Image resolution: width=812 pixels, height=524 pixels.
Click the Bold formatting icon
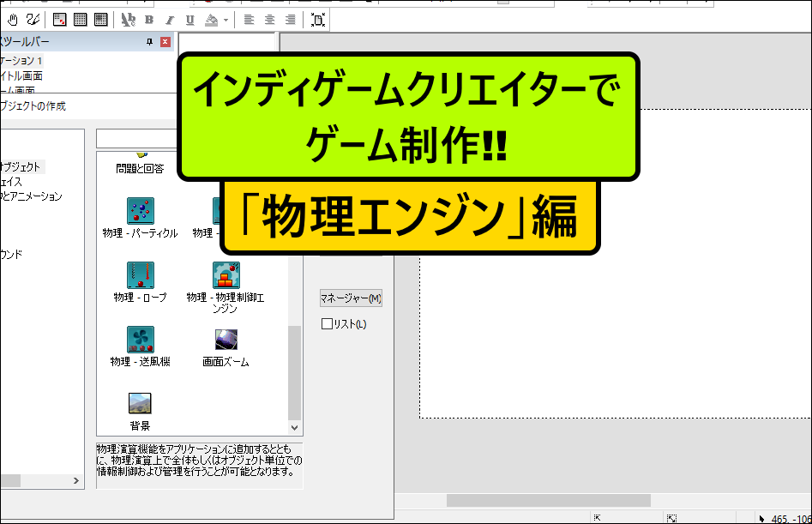(149, 19)
